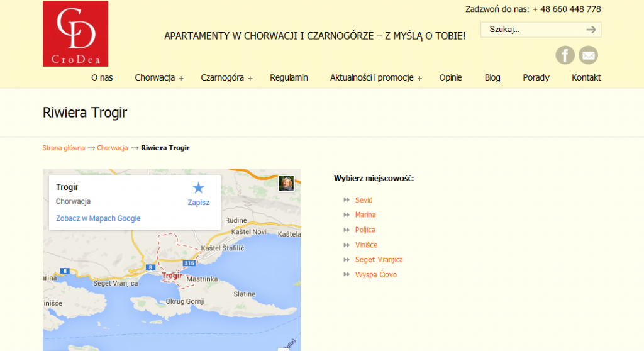Click the Zapisz star icon on map
The image size is (644, 351).
199,188
